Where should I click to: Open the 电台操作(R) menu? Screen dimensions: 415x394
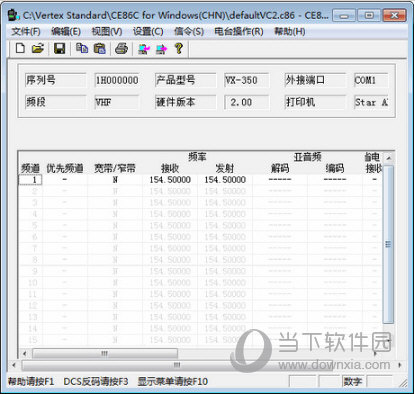click(239, 32)
